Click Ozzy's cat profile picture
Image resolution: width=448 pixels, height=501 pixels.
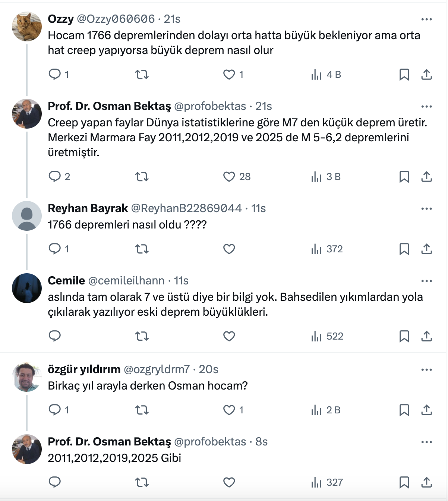(27, 26)
